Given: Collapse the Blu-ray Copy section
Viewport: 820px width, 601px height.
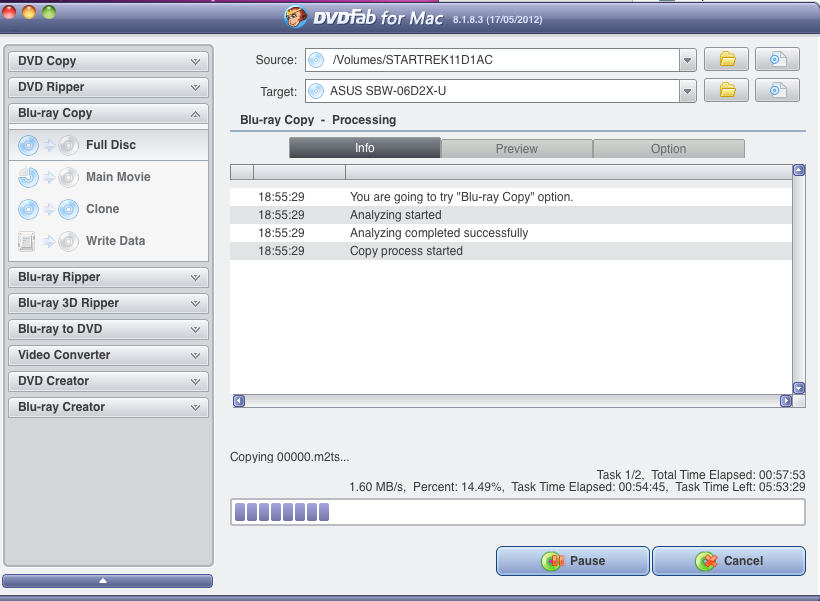Looking at the screenshot, I should pyautogui.click(x=108, y=113).
